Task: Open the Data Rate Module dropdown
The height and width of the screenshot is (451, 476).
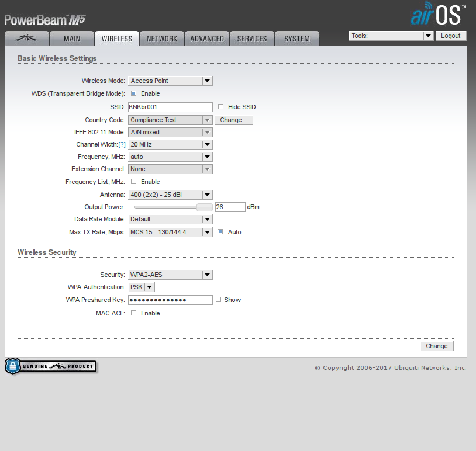Action: coord(170,219)
